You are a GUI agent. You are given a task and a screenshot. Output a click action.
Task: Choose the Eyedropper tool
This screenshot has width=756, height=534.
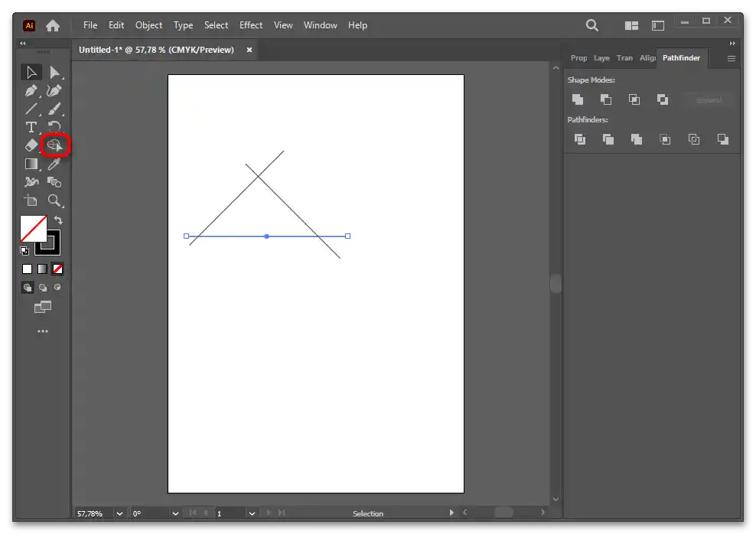pyautogui.click(x=54, y=164)
